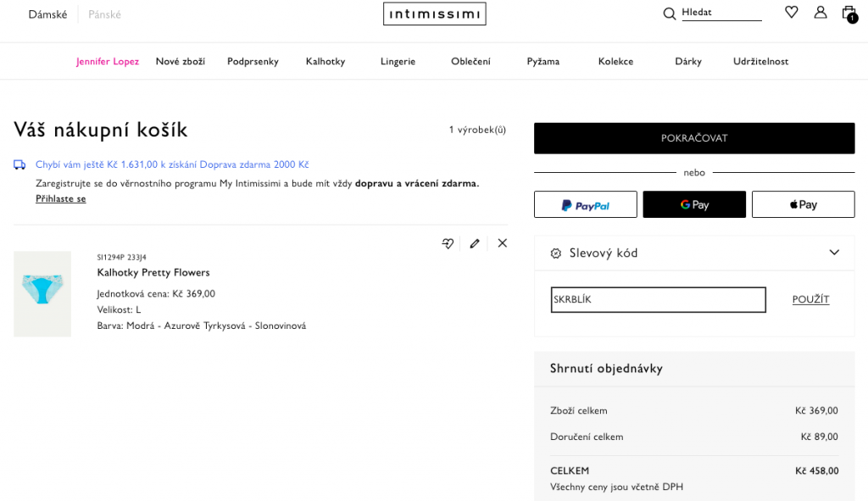Open the Dárky menu

click(x=688, y=61)
